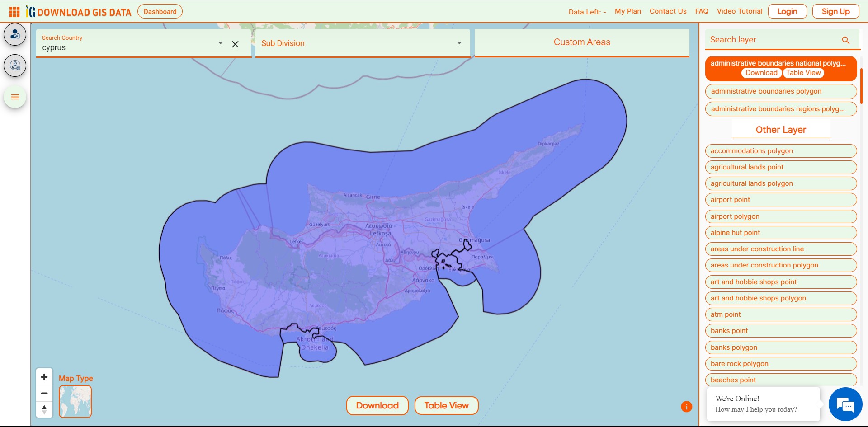Viewport: 868px width, 427px height.
Task: Open the orange info icon near Table View
Action: [x=686, y=406]
